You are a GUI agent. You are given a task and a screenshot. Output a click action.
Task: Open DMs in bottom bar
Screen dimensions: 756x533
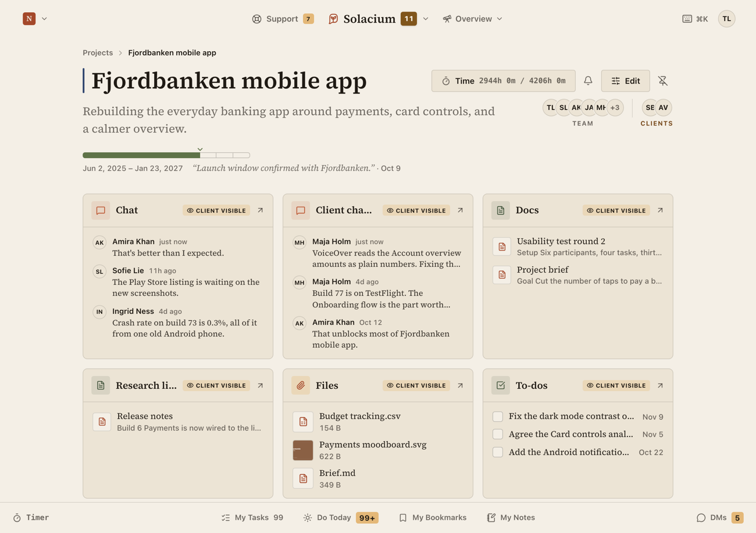720,517
